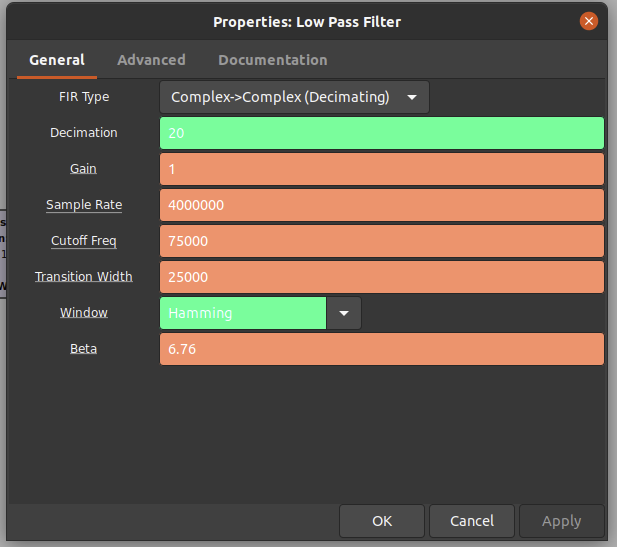This screenshot has width=617, height=547.
Task: Click into the Beta field
Action: [382, 349]
